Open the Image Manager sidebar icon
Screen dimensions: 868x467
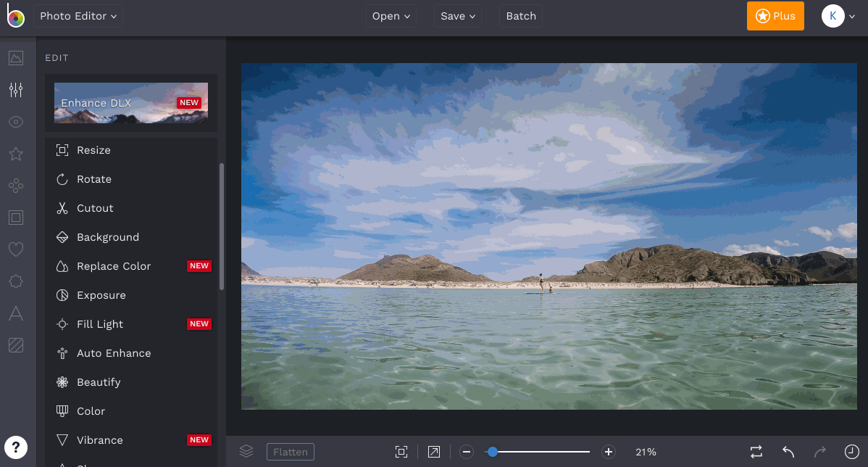tap(16, 57)
